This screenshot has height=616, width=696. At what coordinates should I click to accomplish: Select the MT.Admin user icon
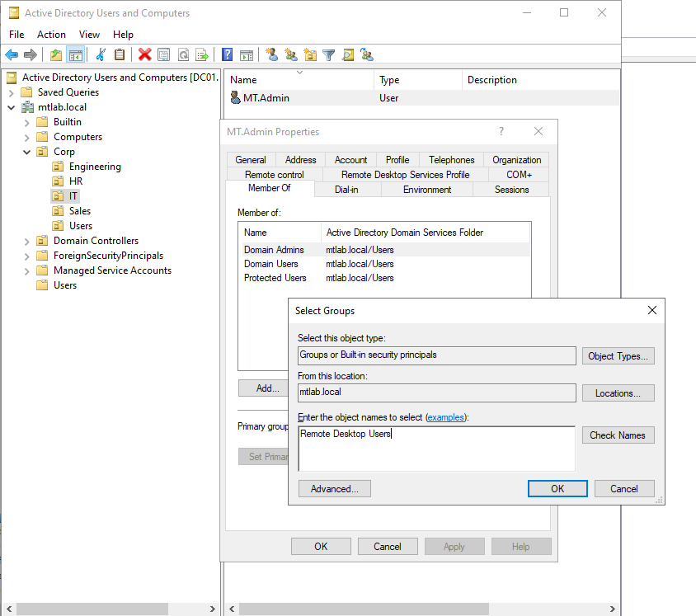235,97
